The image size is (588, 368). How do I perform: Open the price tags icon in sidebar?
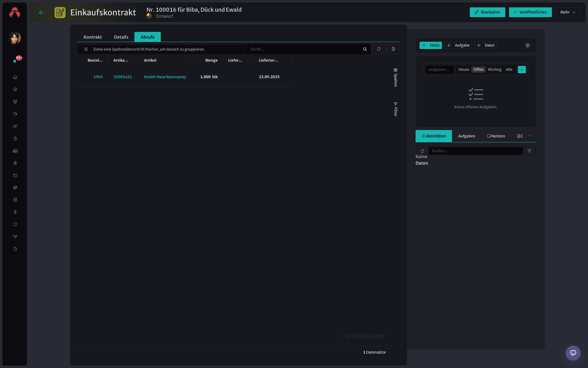pos(15,114)
